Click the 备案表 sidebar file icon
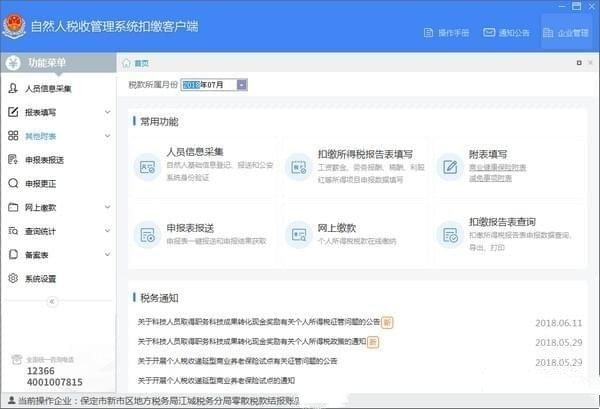Screen dimensions: 600x409 13,254
